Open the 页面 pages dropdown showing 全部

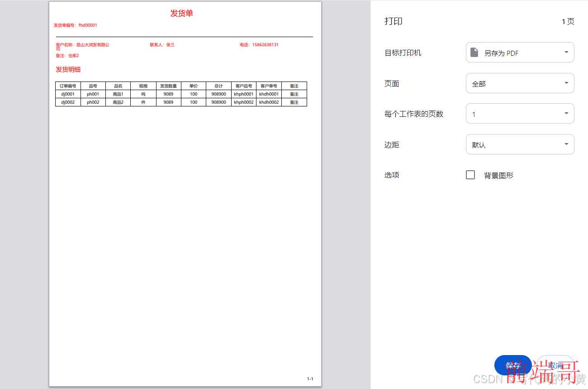tap(520, 83)
